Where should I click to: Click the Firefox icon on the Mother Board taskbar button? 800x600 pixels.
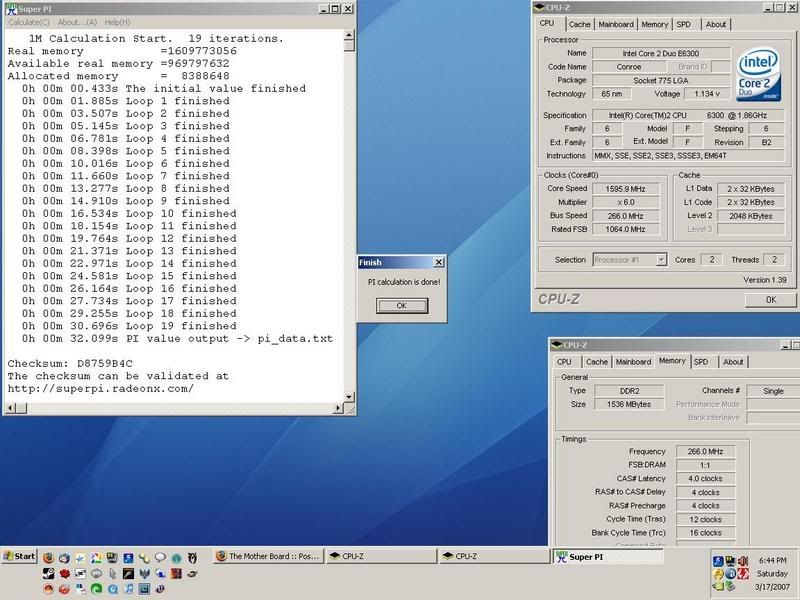point(221,556)
